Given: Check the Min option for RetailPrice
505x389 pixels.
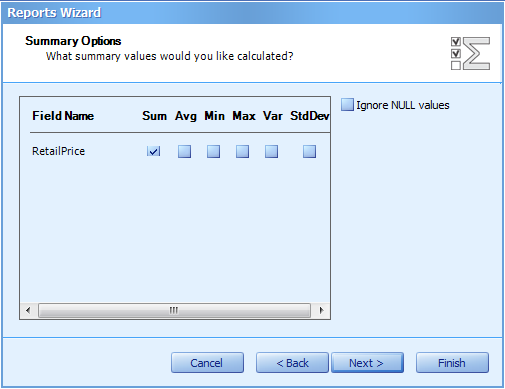Looking at the screenshot, I should click(x=213, y=151).
